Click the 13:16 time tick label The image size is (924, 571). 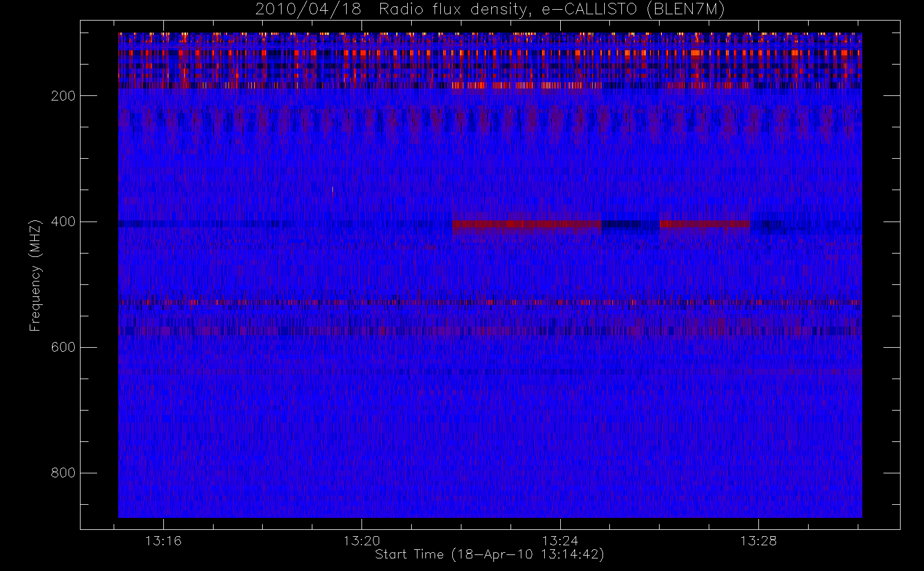coord(163,541)
